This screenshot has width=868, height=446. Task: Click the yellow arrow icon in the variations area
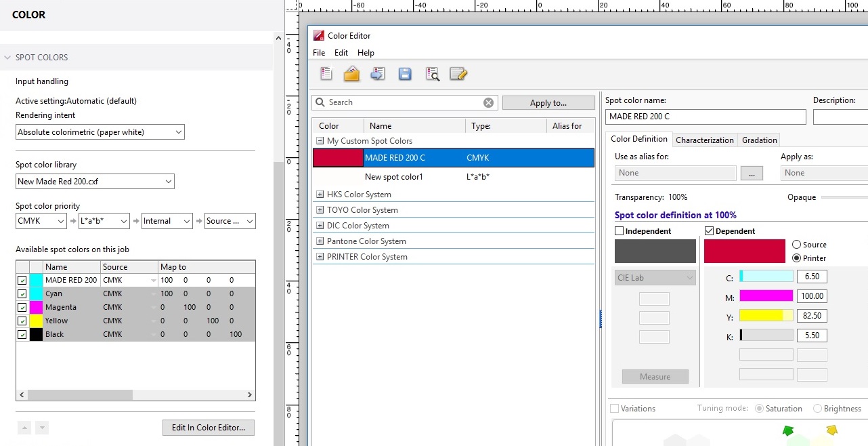[x=832, y=430]
